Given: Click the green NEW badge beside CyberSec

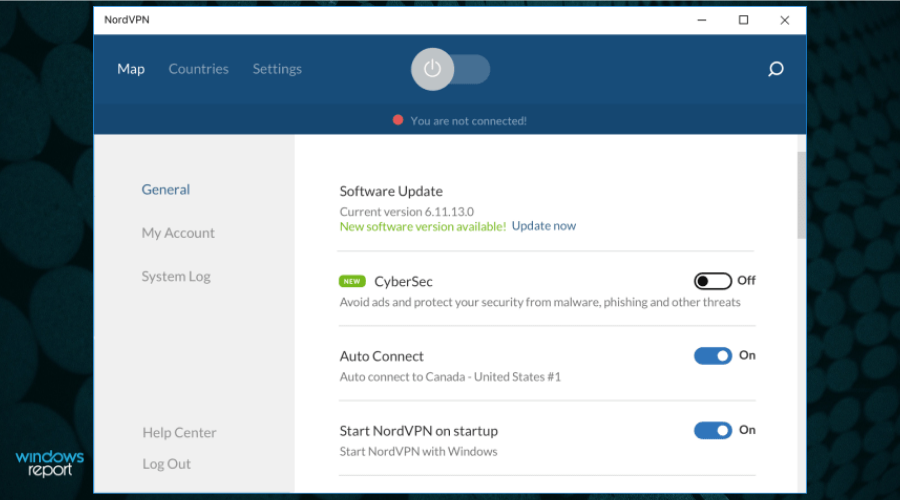Looking at the screenshot, I should 352,281.
